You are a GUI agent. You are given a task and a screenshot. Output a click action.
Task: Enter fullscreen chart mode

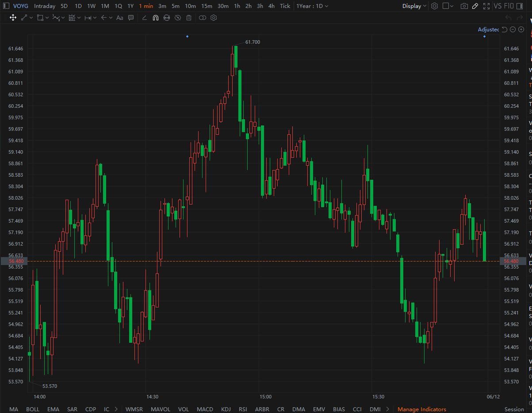486,6
